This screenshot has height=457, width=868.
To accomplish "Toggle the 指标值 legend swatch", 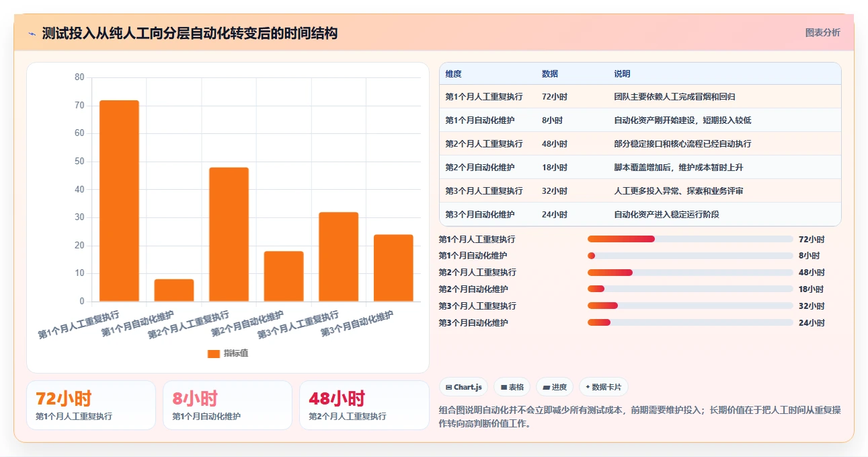I will coord(214,353).
